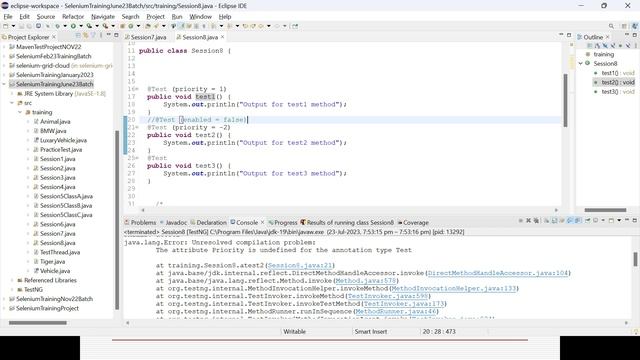The height and width of the screenshot is (360, 640).
Task: Open Method.java:578 stack trace link
Action: (x=366, y=281)
